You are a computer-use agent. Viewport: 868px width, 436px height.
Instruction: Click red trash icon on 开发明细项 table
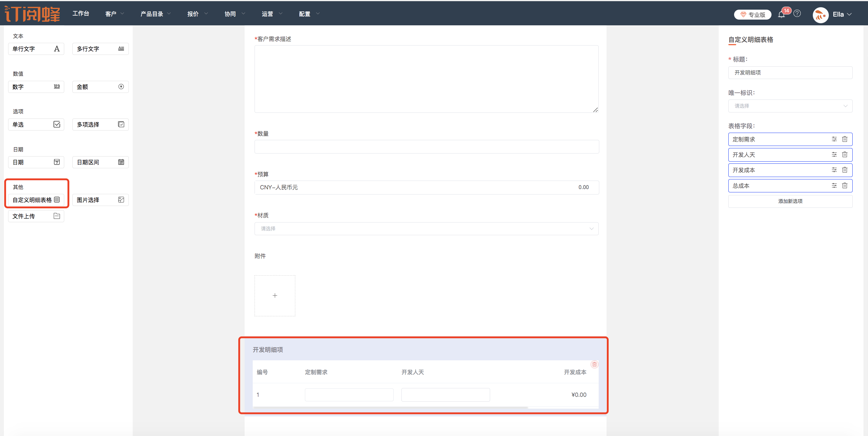[x=594, y=364]
